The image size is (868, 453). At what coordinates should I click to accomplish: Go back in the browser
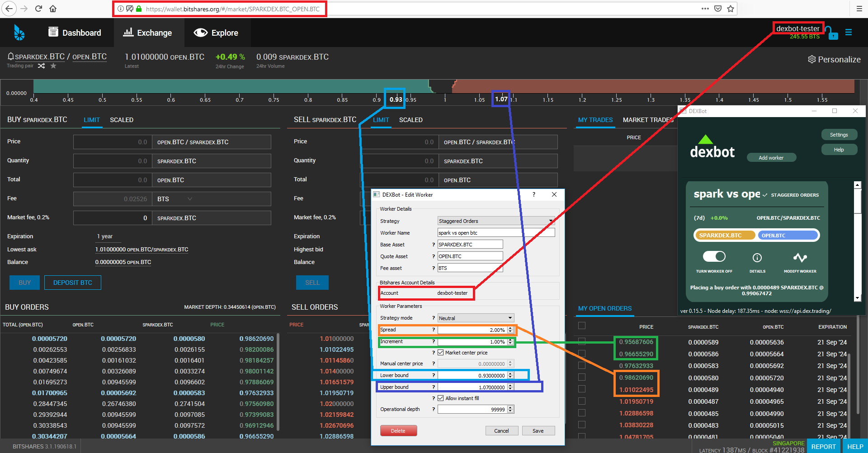9,9
